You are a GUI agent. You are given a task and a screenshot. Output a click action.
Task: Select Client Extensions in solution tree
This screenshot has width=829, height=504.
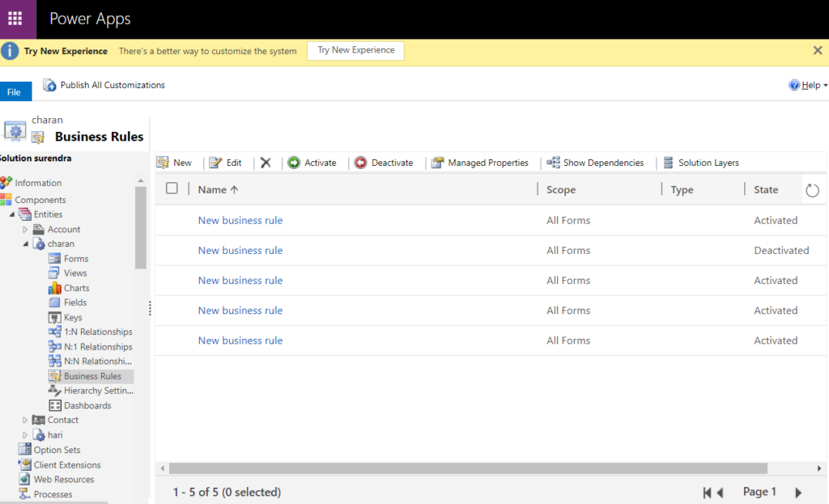click(67, 465)
